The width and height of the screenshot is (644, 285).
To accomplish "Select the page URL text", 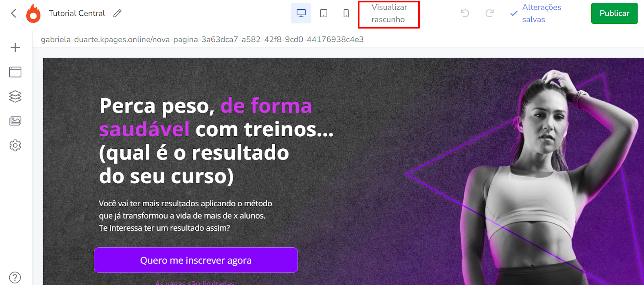I will pyautogui.click(x=202, y=39).
